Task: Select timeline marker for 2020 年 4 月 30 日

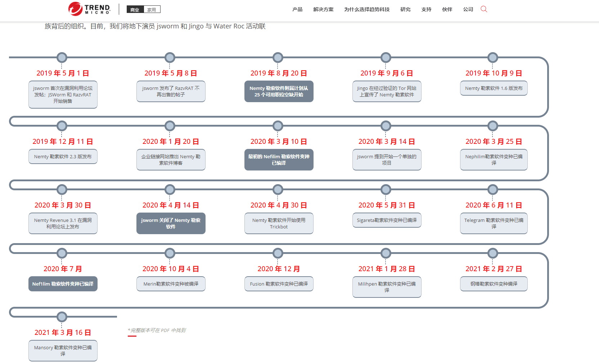Action: (x=278, y=190)
